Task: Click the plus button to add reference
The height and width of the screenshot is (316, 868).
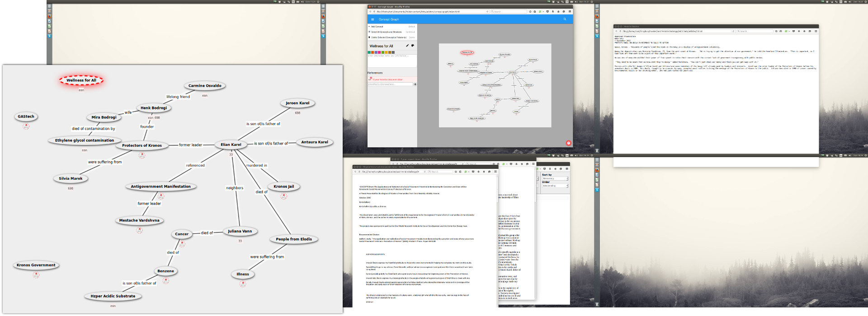Action: tap(415, 84)
